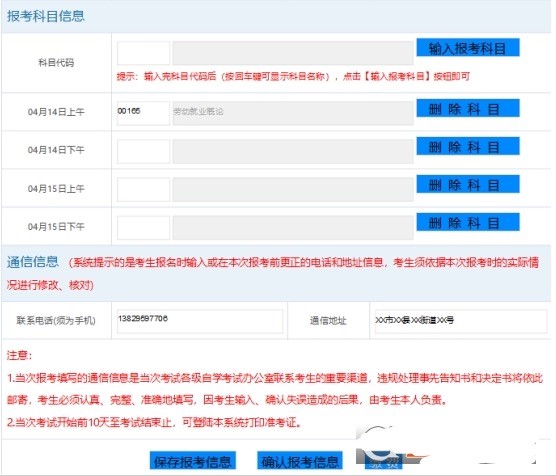Screen dimensions: 556x476
Task: Delete the subject for 04月14日上午
Action: [468, 108]
